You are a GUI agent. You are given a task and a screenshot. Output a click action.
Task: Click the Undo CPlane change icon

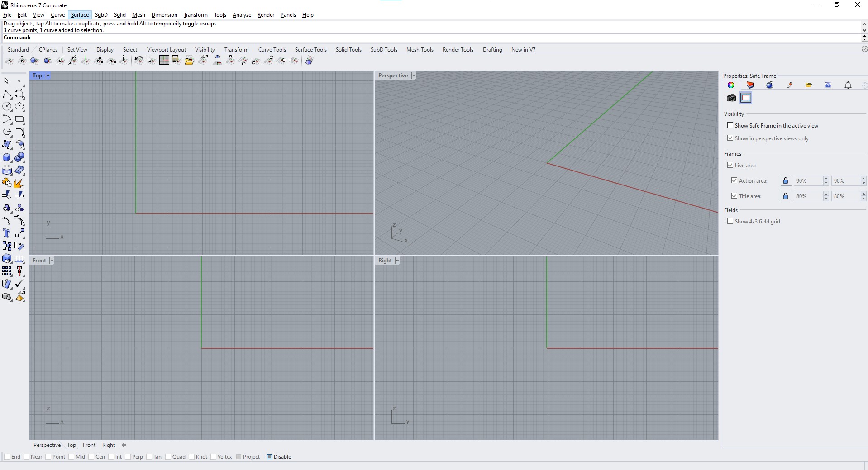tap(138, 60)
